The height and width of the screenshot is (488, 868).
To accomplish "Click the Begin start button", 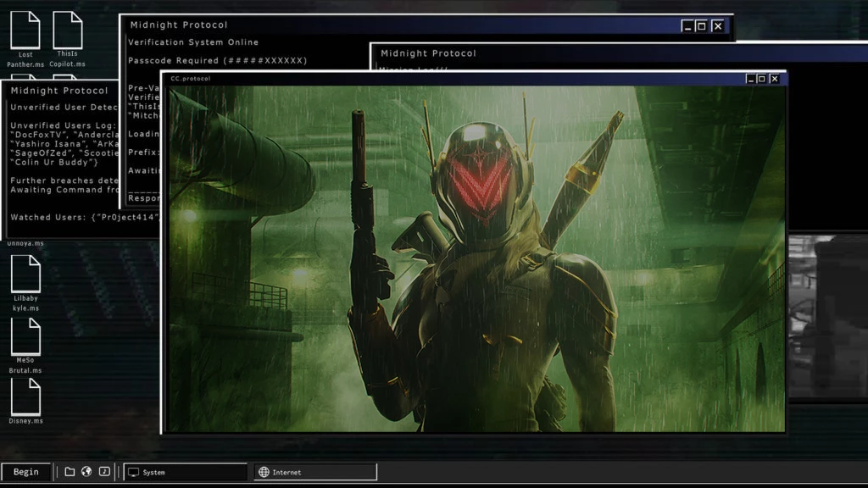I will [26, 472].
